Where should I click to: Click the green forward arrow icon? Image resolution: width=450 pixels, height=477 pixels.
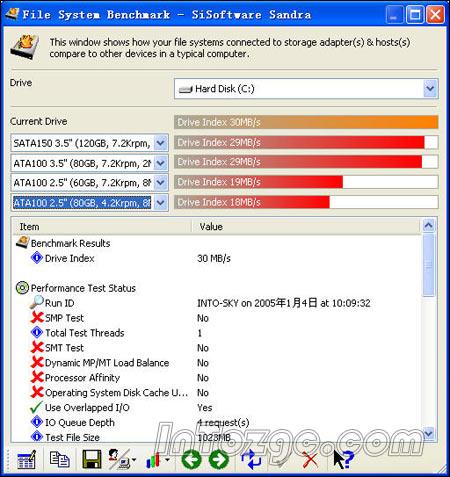click(x=219, y=459)
